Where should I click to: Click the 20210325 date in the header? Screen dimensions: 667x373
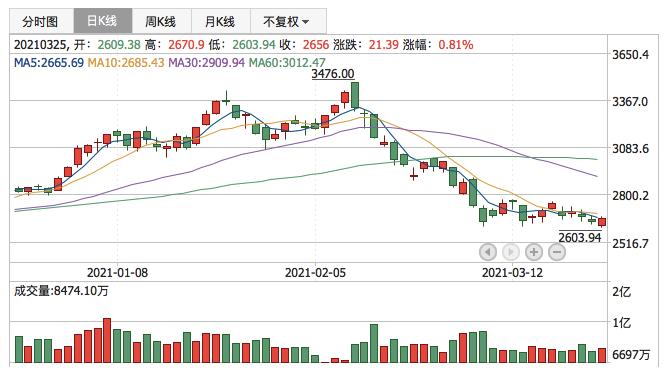click(x=40, y=45)
